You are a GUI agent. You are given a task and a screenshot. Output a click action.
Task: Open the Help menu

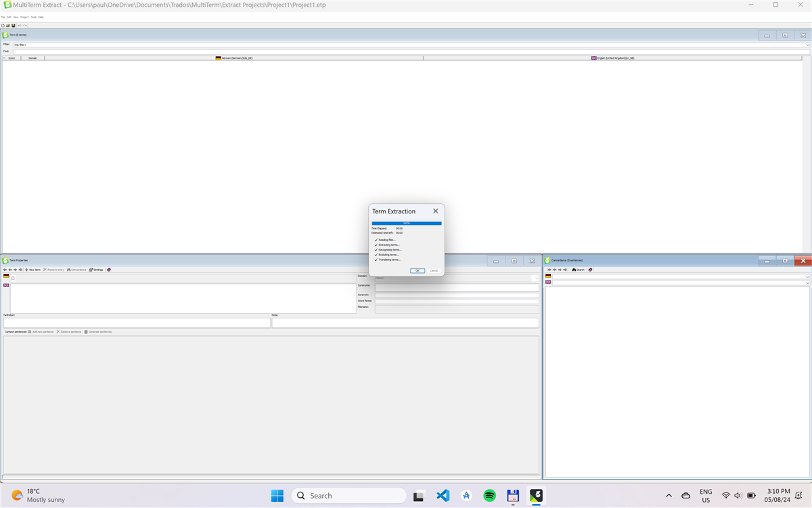[41, 17]
